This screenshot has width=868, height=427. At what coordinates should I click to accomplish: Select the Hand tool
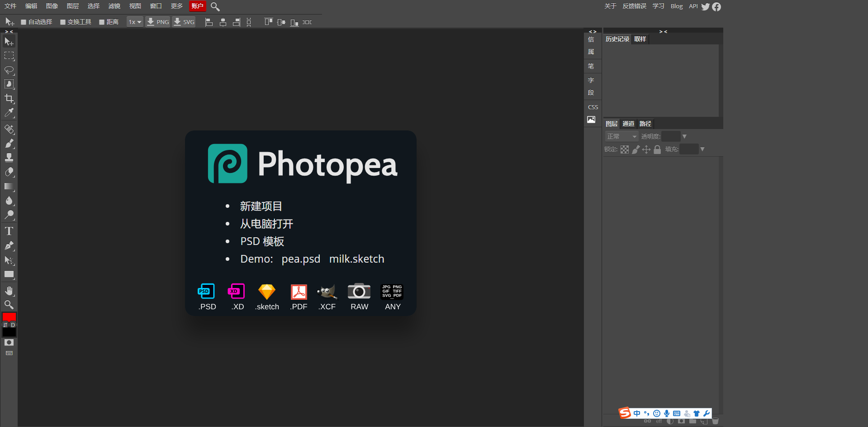pos(9,291)
